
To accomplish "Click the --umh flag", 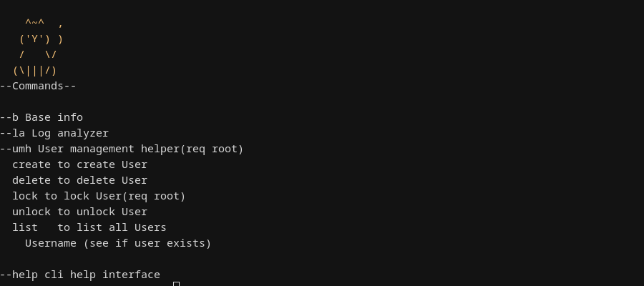I will point(16,149).
